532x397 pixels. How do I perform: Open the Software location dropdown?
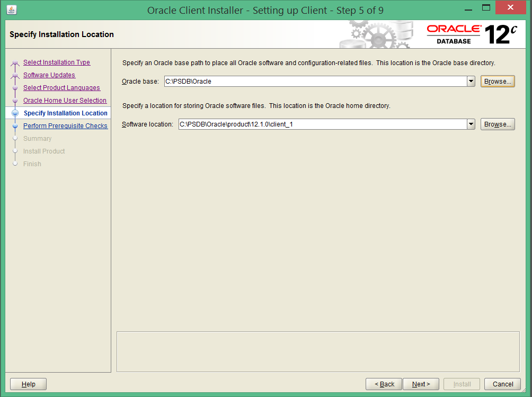[471, 124]
